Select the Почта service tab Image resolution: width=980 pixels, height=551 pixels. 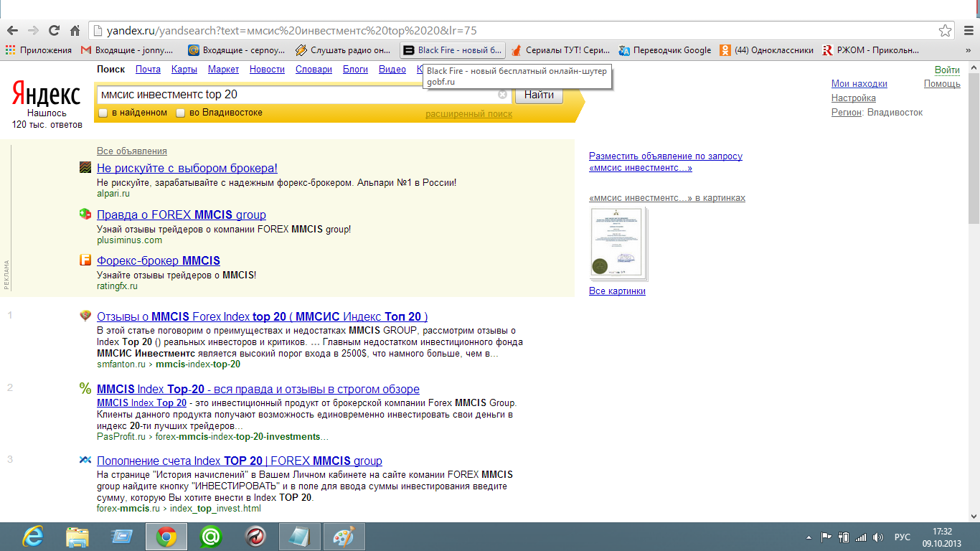click(x=148, y=70)
